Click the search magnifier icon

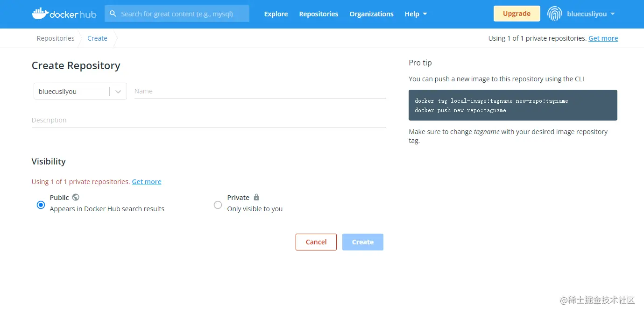[113, 14]
